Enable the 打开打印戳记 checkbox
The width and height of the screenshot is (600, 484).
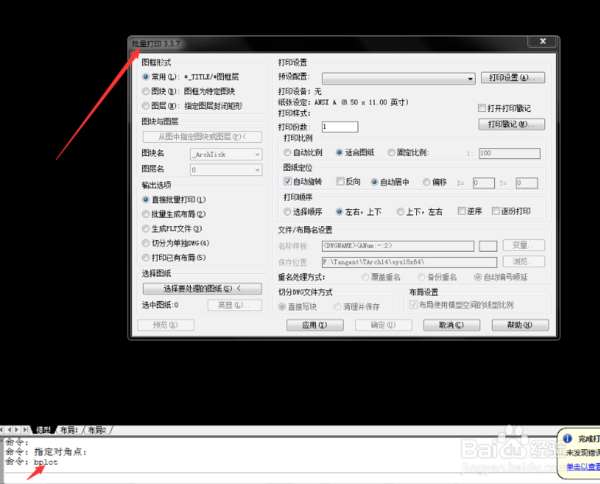click(482, 108)
